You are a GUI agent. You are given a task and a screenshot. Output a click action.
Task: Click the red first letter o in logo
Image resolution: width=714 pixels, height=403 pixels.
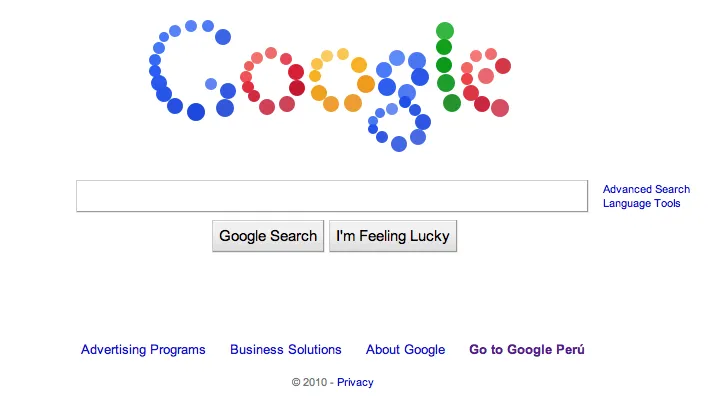[x=273, y=81]
